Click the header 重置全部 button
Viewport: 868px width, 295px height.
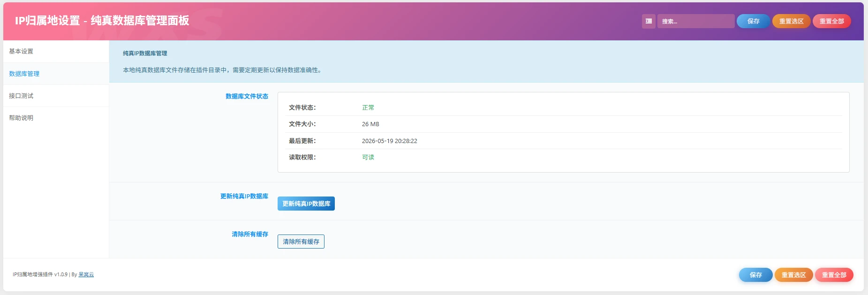(x=831, y=21)
